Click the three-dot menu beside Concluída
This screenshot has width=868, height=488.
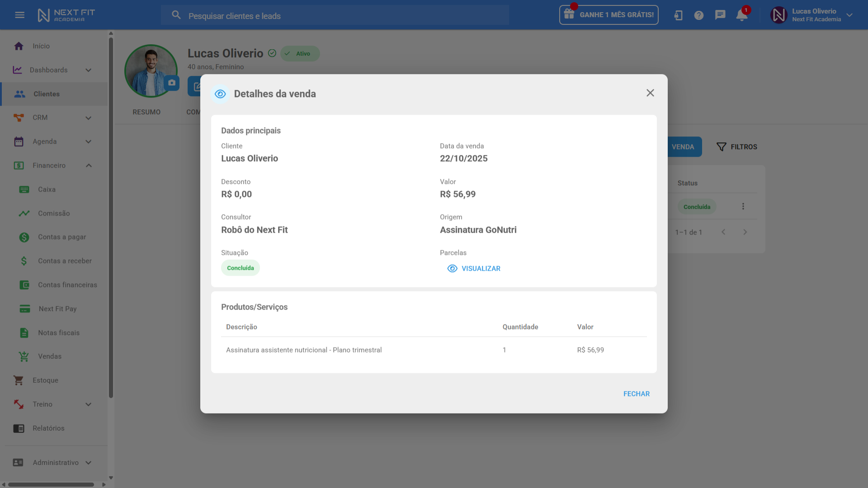(x=743, y=206)
